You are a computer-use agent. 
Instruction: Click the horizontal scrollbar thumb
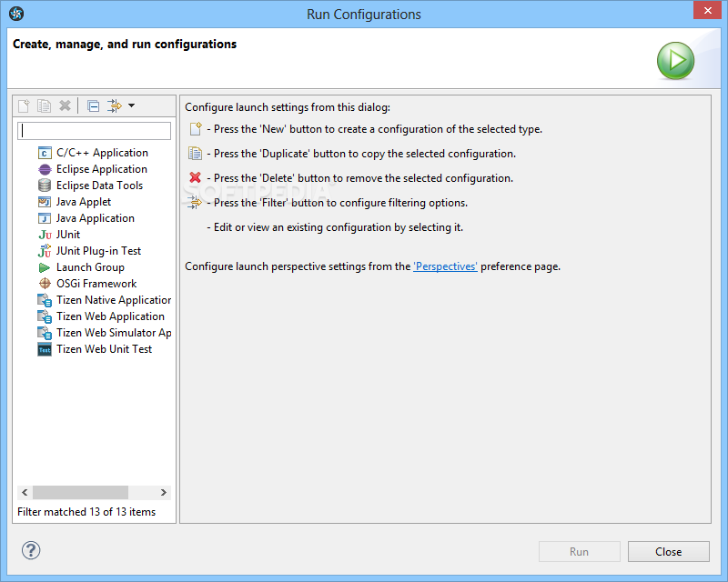pos(80,492)
